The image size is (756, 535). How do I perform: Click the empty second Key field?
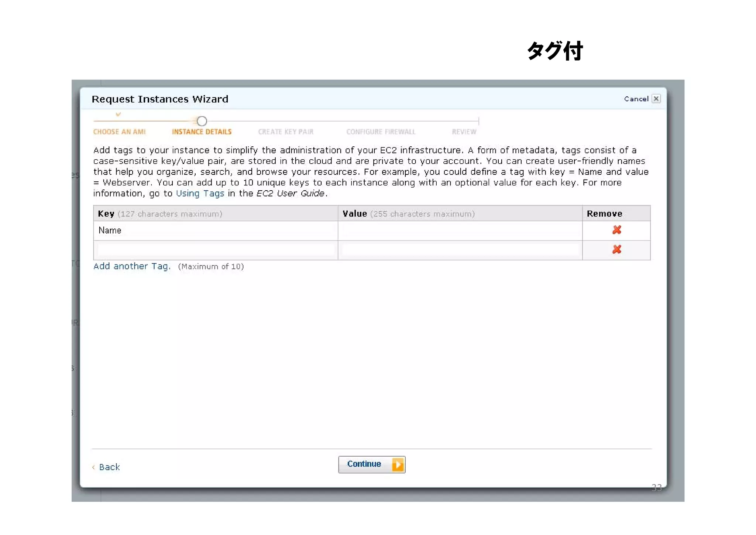pos(216,250)
